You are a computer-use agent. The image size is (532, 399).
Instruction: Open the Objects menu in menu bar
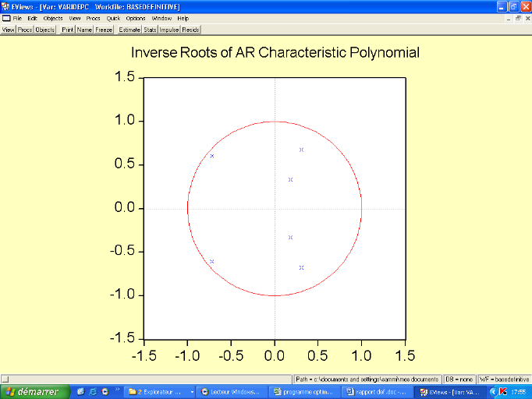[x=53, y=18]
